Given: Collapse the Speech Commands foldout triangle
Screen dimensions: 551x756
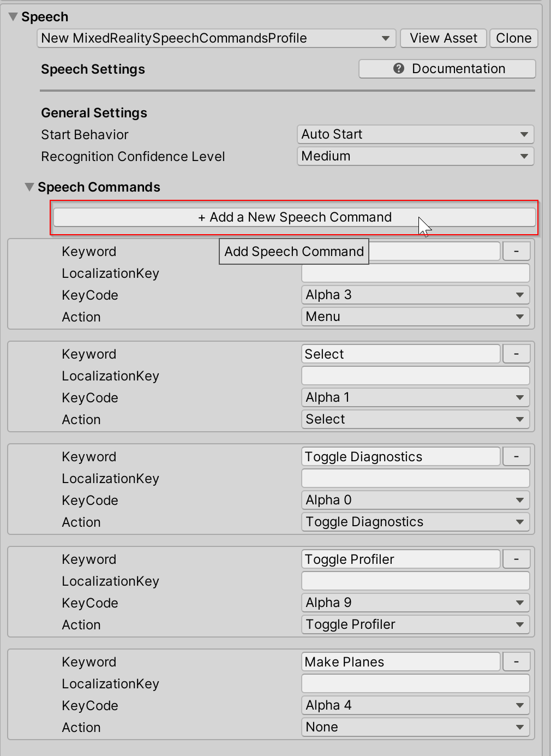Looking at the screenshot, I should [x=29, y=187].
